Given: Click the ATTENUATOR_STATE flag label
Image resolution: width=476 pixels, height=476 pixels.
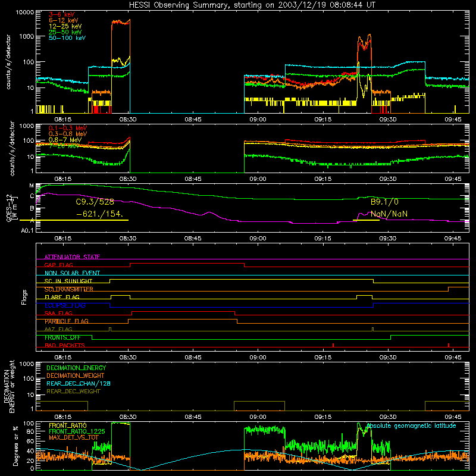Looking at the screenshot, I should click(x=72, y=257).
